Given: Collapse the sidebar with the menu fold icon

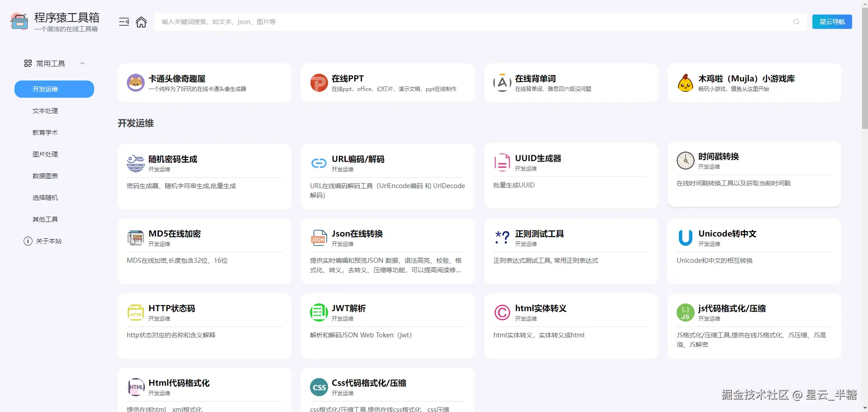Looking at the screenshot, I should tap(124, 22).
